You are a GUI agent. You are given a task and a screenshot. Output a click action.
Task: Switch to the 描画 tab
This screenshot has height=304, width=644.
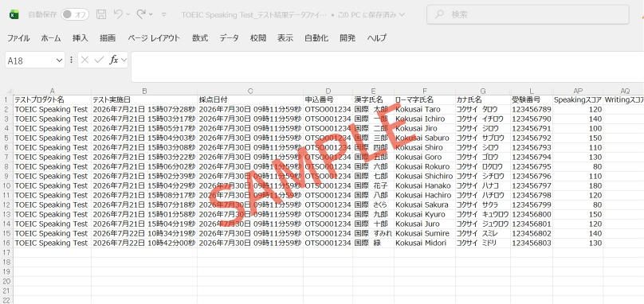point(108,38)
